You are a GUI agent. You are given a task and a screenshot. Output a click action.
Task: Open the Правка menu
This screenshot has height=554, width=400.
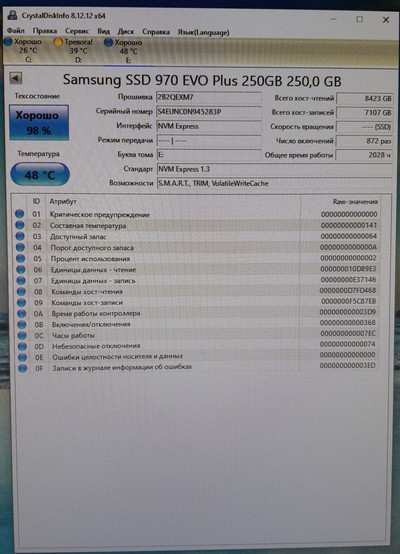tap(45, 31)
